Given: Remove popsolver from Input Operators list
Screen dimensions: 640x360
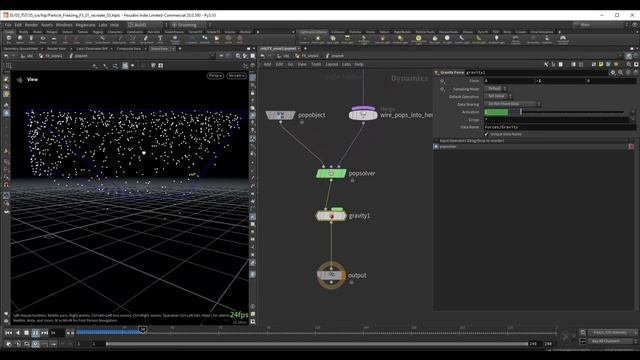Looking at the screenshot, I should coord(631,147).
